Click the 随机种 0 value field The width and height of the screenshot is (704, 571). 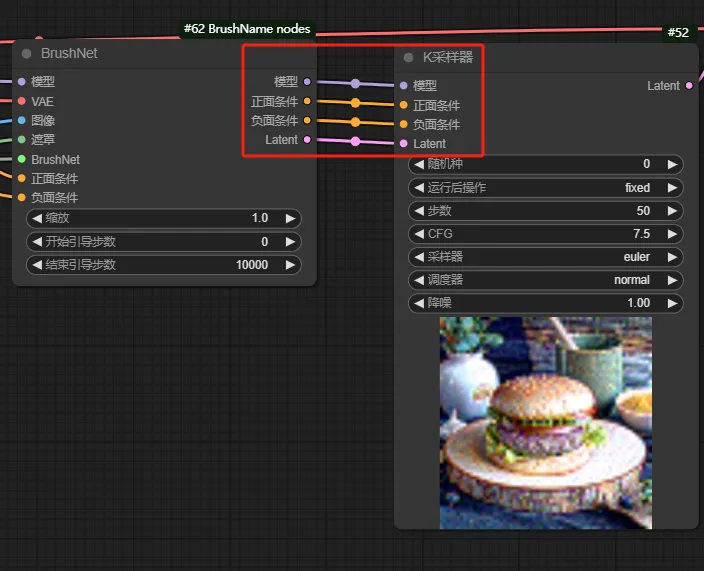point(546,164)
